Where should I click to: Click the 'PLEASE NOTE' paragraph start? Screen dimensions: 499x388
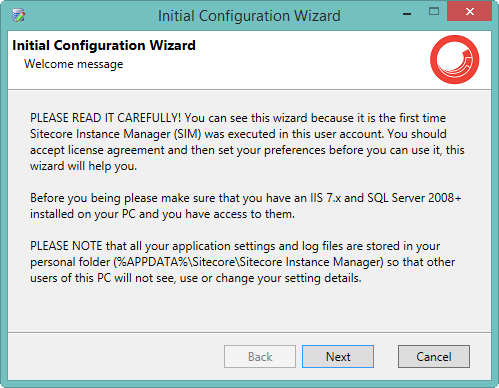point(66,246)
